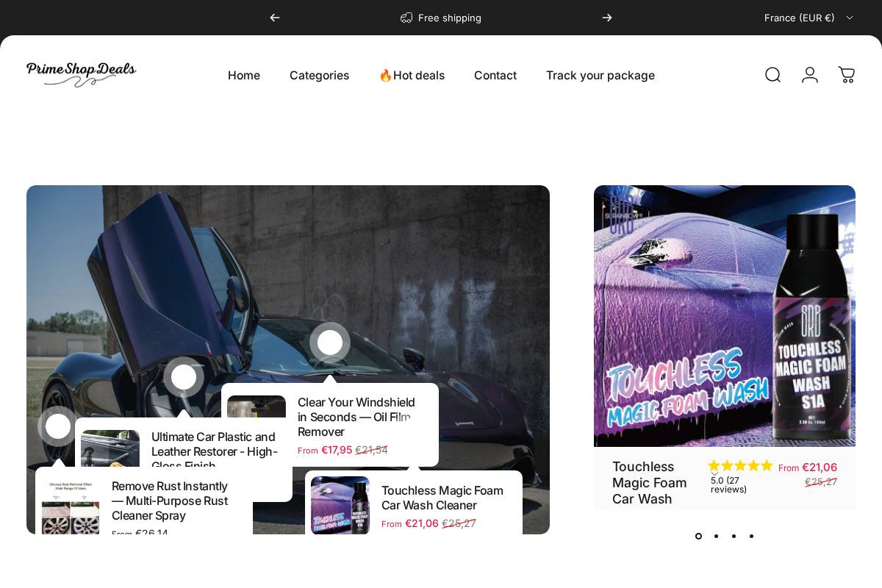
Task: Go to the Home menu item
Action: pos(244,75)
